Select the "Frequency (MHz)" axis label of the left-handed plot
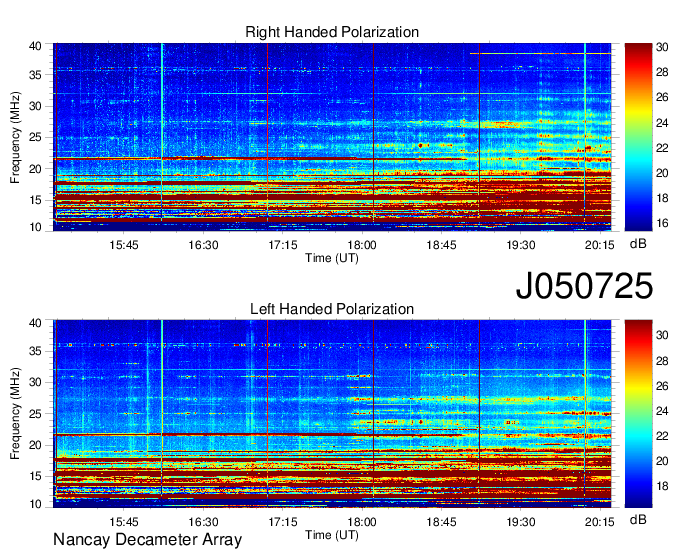 point(16,414)
